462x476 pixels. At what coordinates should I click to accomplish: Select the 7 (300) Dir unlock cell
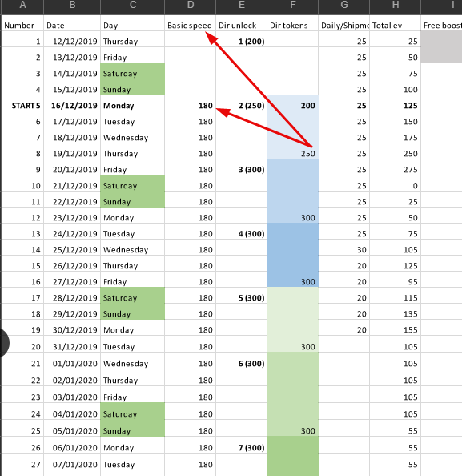tap(242, 448)
